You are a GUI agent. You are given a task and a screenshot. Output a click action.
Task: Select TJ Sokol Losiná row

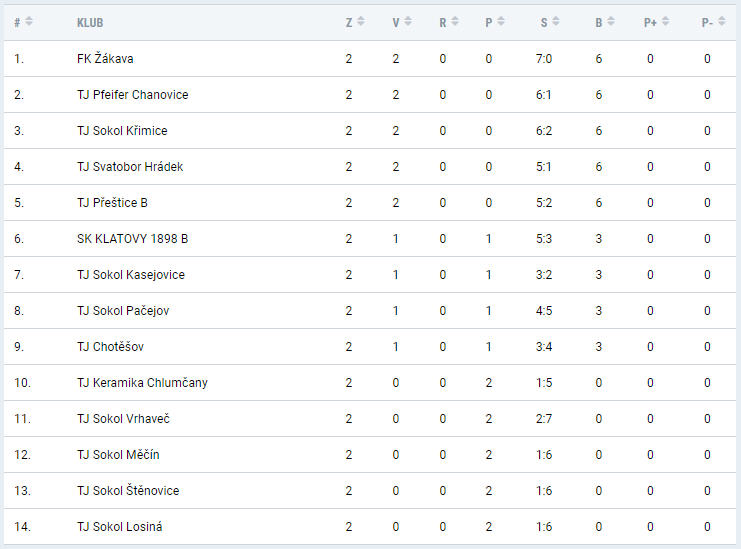click(370, 527)
